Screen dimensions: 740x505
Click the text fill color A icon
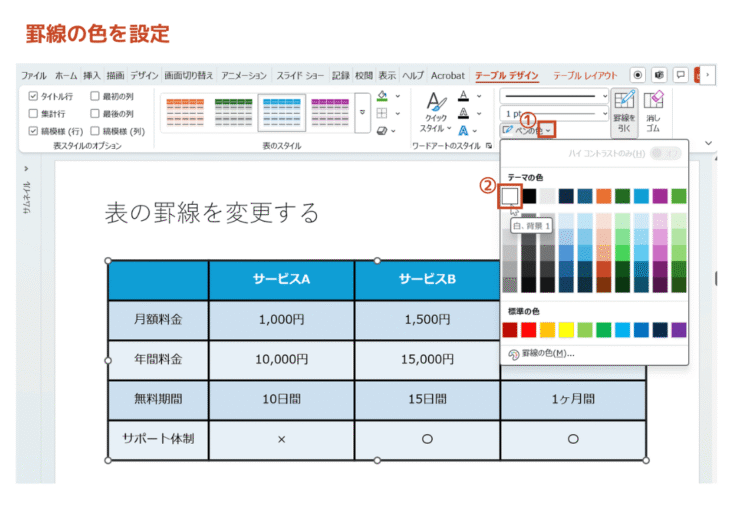point(463,96)
